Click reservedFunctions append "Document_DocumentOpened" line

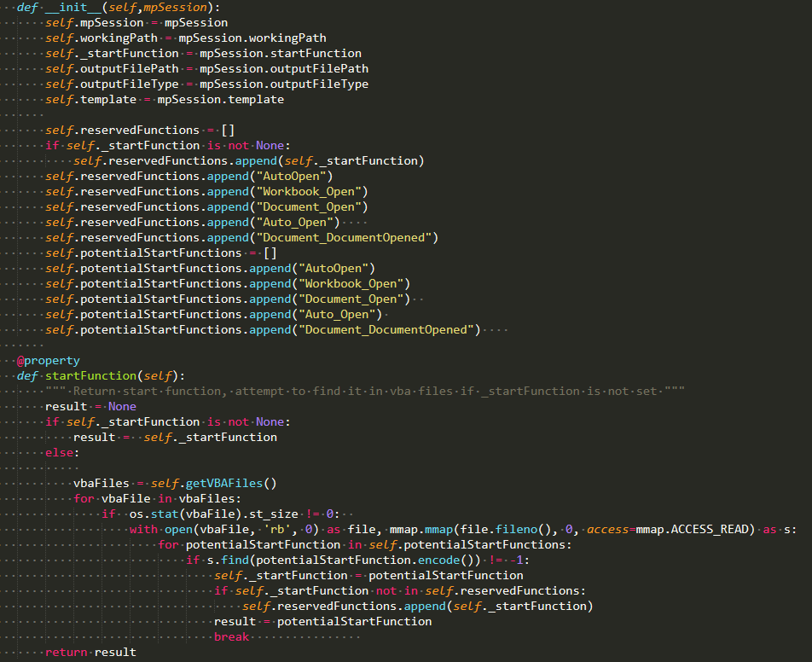point(242,238)
